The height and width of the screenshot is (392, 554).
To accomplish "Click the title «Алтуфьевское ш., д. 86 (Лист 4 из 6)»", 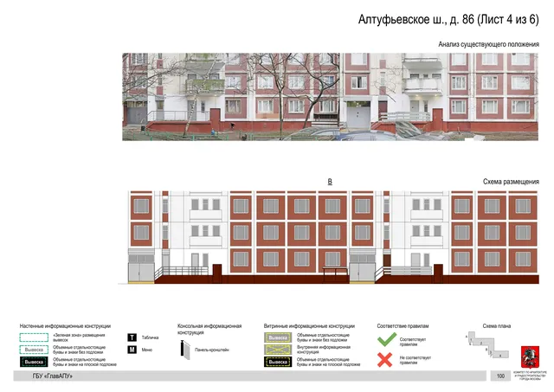I will (x=448, y=19).
